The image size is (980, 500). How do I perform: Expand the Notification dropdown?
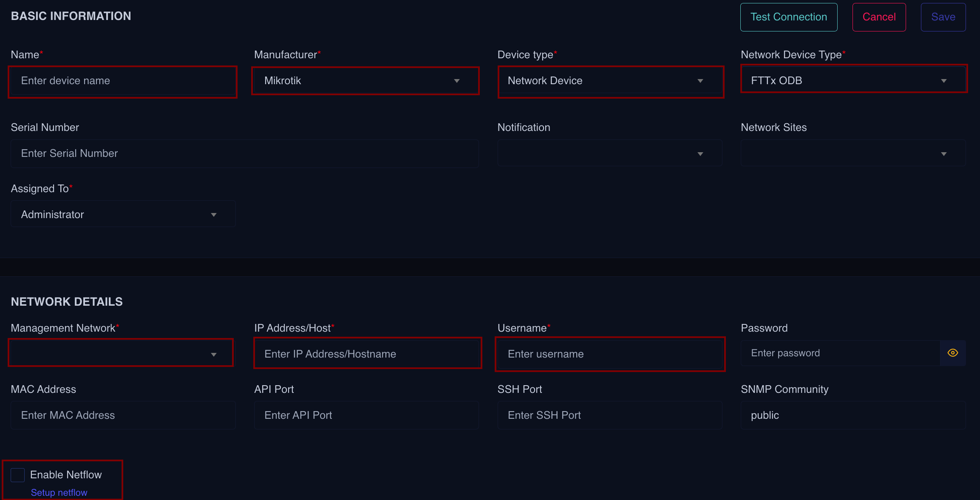point(610,153)
